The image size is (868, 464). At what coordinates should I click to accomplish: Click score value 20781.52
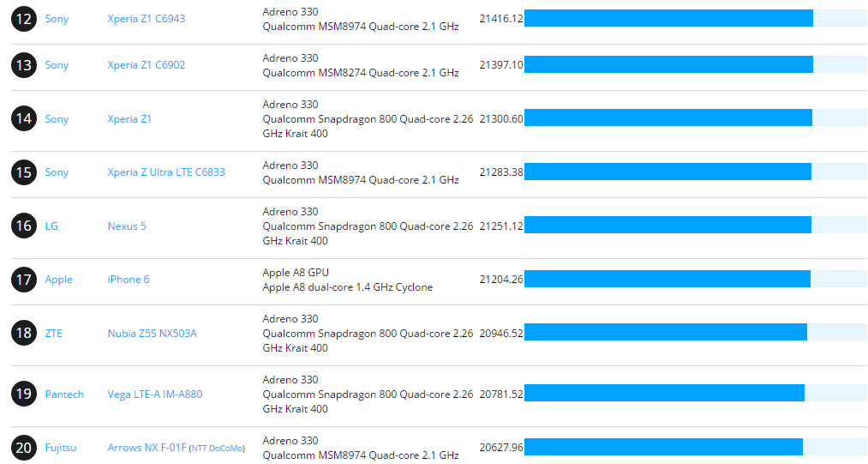point(501,395)
